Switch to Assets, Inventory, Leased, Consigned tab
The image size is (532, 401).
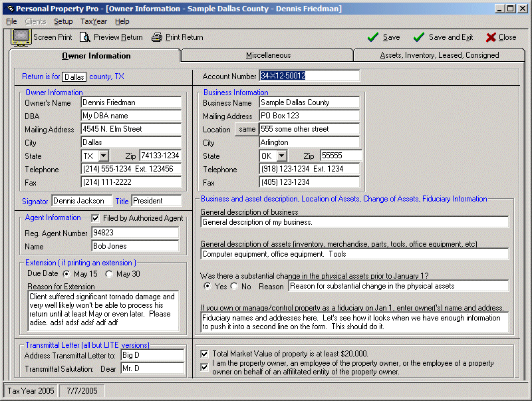(440, 55)
